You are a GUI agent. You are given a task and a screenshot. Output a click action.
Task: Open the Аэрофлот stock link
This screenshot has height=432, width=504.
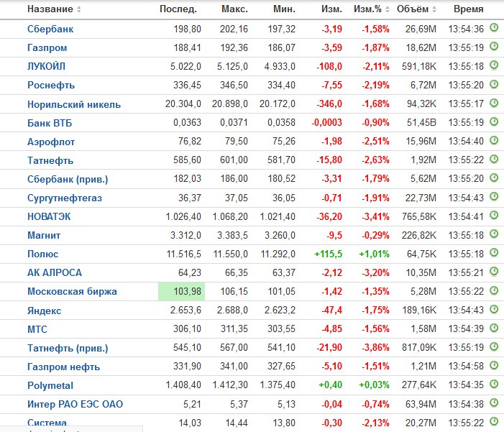[51, 142]
